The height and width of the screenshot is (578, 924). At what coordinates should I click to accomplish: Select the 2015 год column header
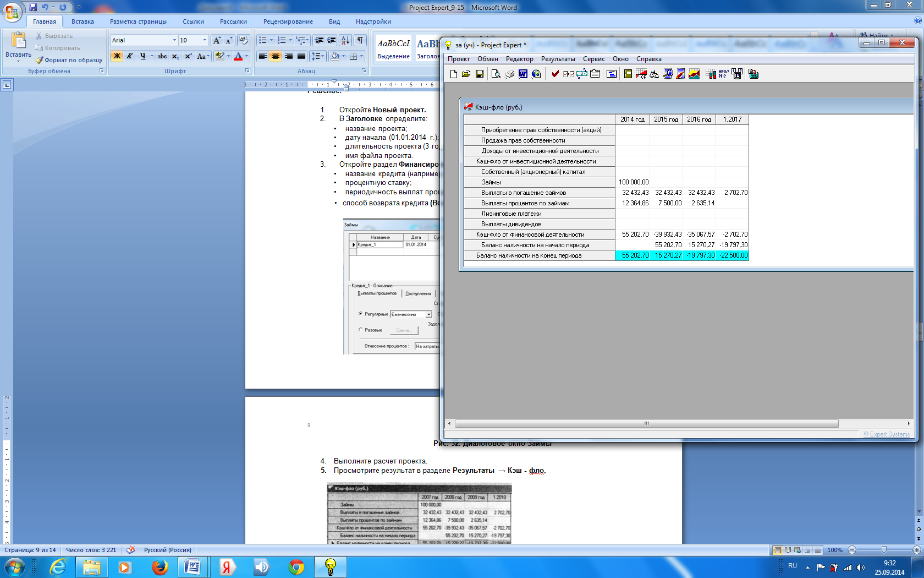666,119
